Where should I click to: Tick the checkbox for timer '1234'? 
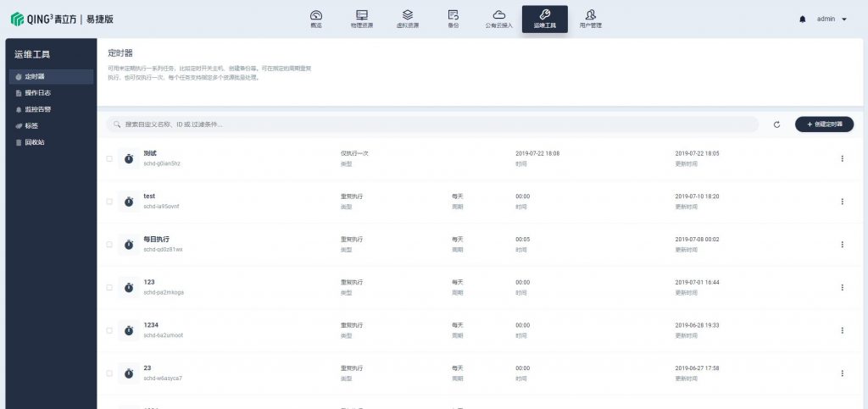click(x=108, y=330)
